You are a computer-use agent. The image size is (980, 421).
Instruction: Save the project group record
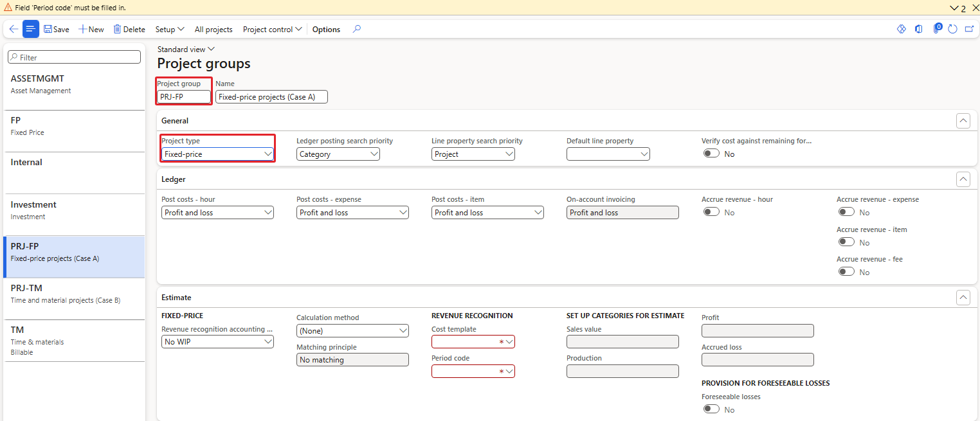click(x=57, y=29)
